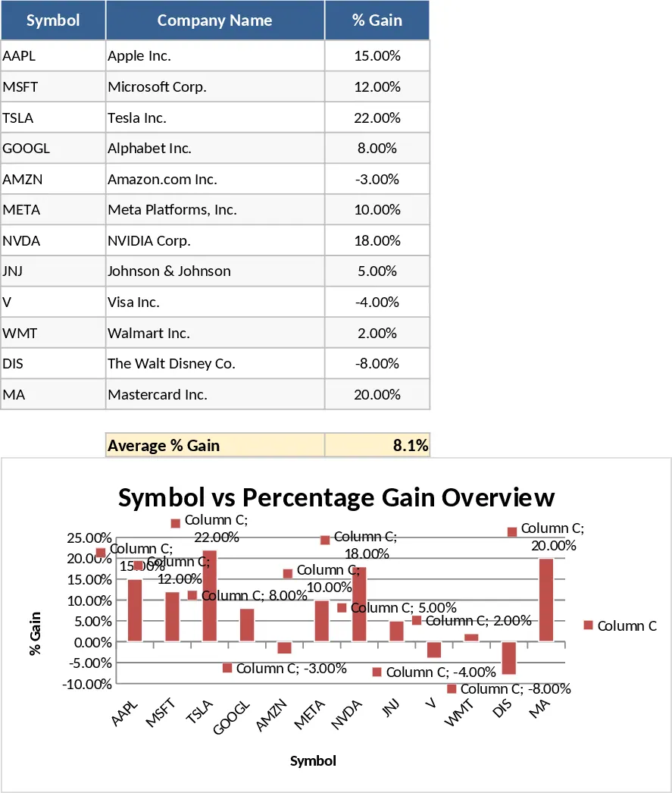Click the Company Name column header
672x793 pixels.
click(214, 20)
